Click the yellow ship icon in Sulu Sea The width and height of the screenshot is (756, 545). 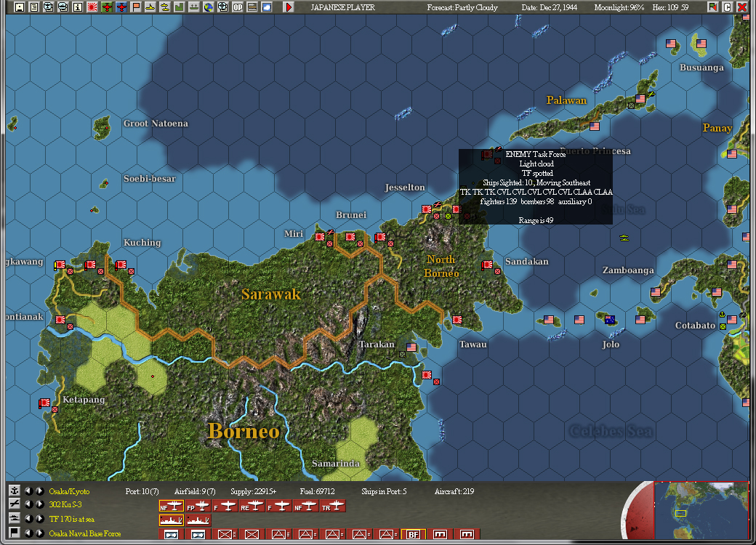624,238
